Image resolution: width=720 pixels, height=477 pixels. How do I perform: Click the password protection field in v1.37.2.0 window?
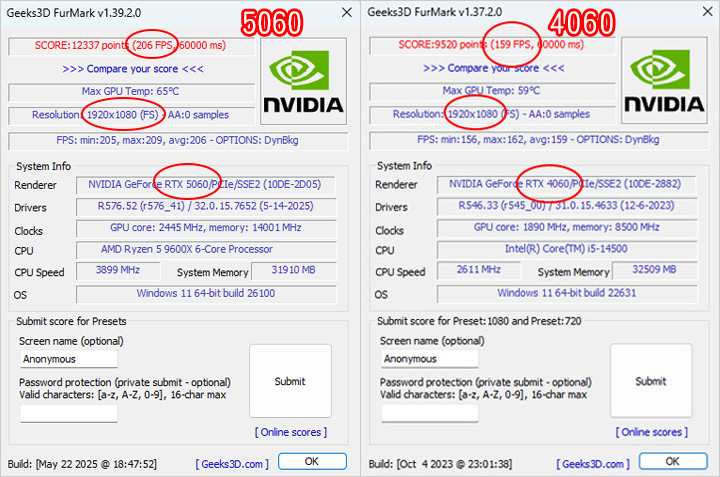pyautogui.click(x=430, y=413)
